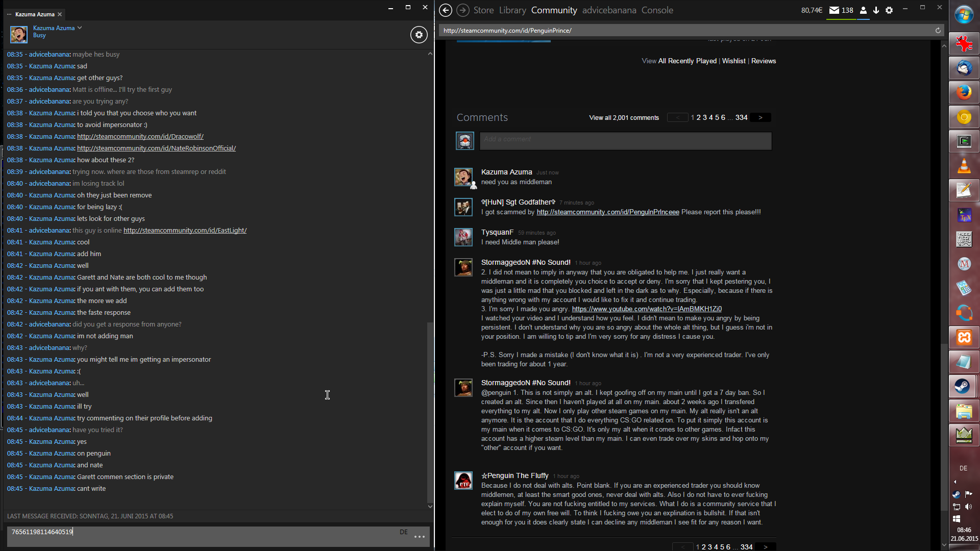Open the Store menu
Image resolution: width=980 pixels, height=551 pixels.
coord(483,10)
